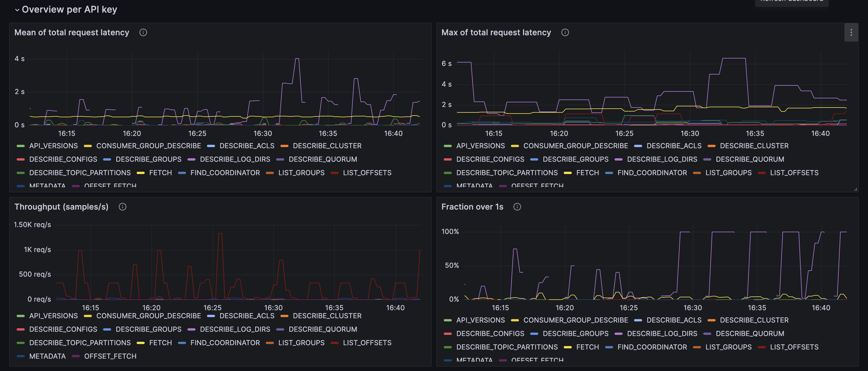The height and width of the screenshot is (371, 868).
Task: Open the Fraction over 1s panel title menu
Action: click(472, 207)
